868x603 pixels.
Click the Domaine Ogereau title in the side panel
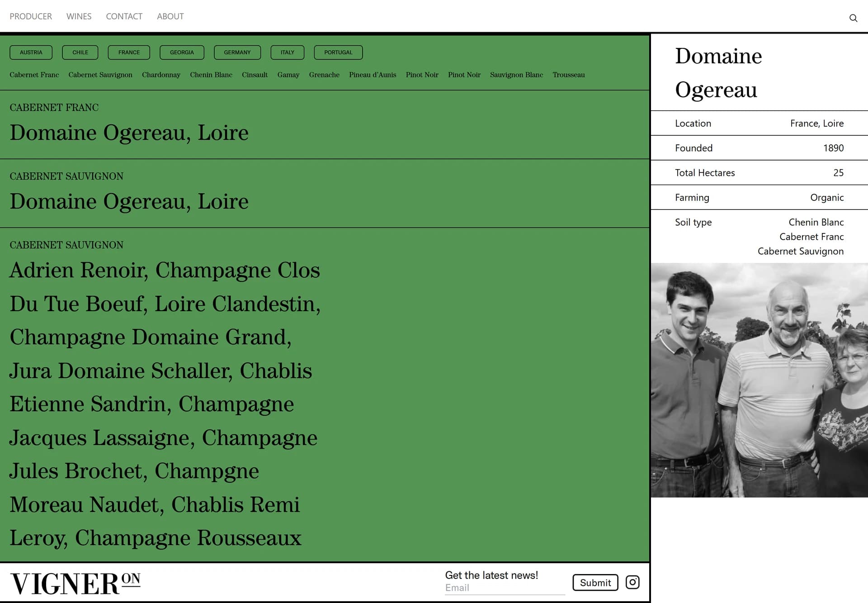[x=718, y=72]
